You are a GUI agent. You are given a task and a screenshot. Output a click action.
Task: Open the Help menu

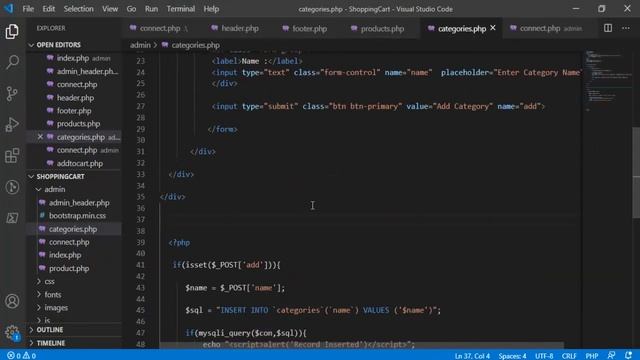point(211,9)
